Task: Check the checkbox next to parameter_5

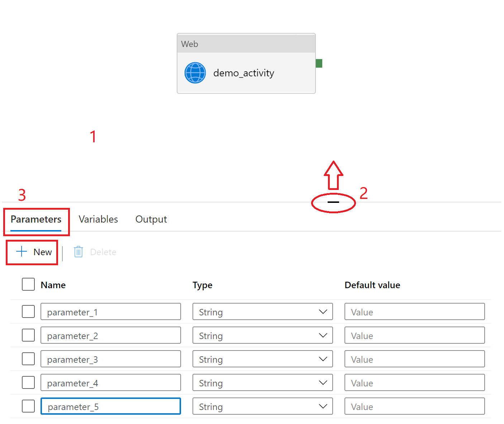Action: click(28, 406)
